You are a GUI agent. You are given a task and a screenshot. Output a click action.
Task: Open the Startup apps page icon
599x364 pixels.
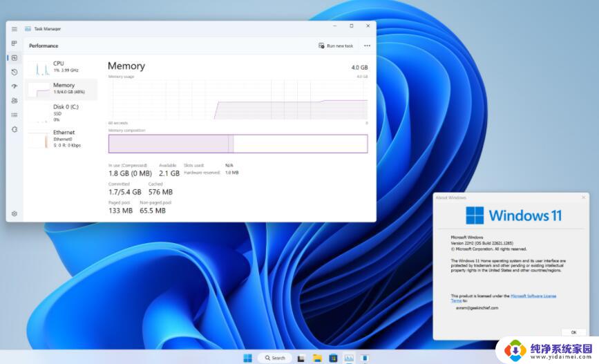click(15, 86)
